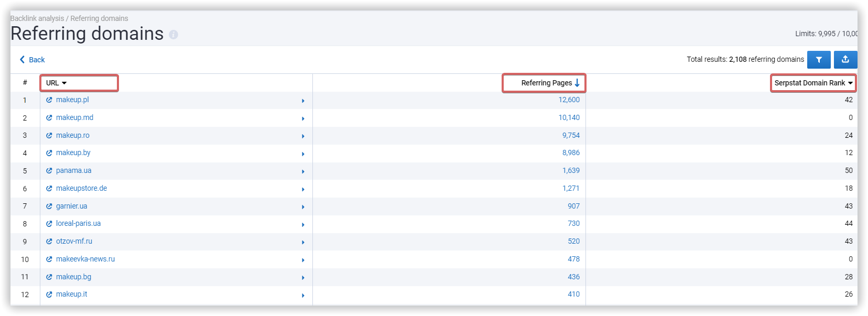This screenshot has width=868, height=316.
Task: Open the makeup.bg domain link
Action: 73,277
